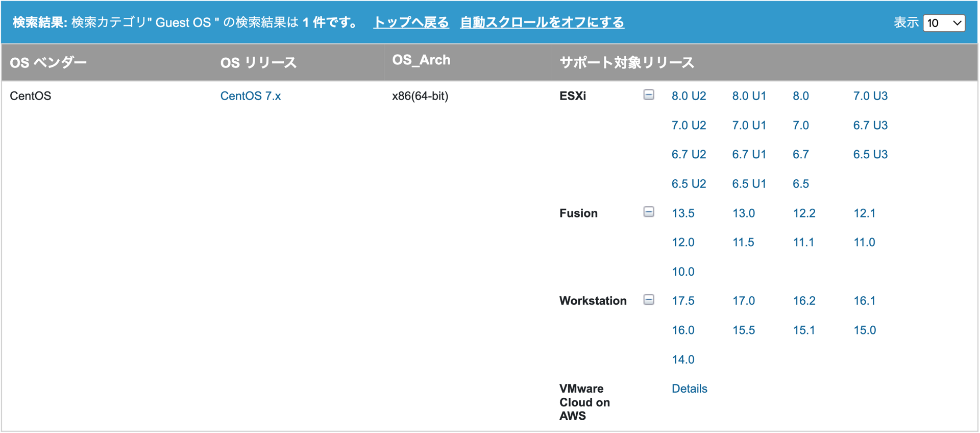Click 自動スクロールをオフにする link

(x=542, y=22)
